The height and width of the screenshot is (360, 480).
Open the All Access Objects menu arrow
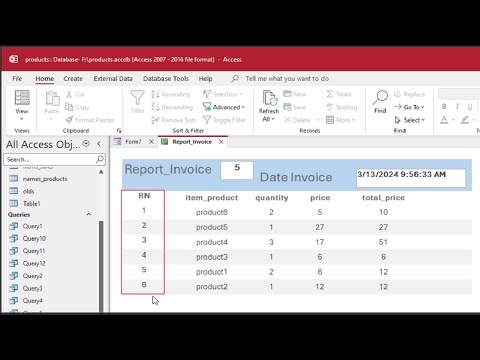86,144
